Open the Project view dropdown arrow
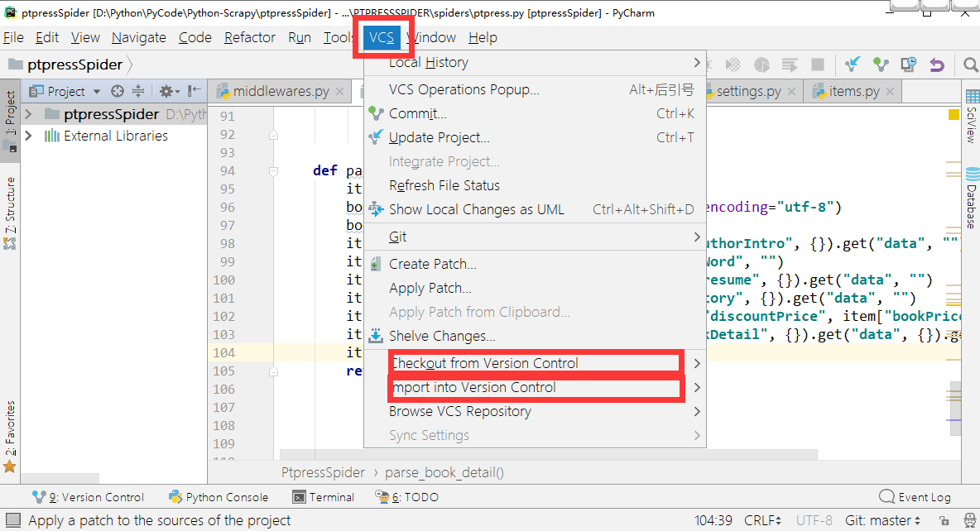Viewport: 980px width, 531px height. click(97, 92)
